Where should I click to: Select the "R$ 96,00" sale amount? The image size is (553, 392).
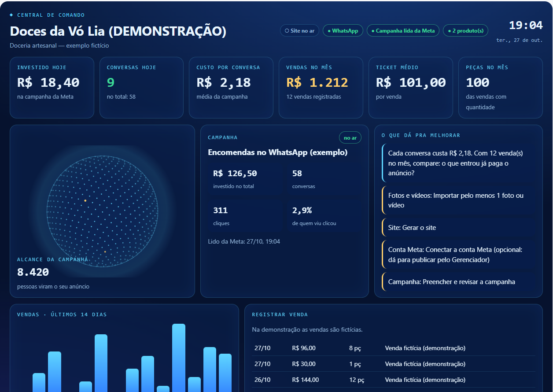click(x=304, y=348)
